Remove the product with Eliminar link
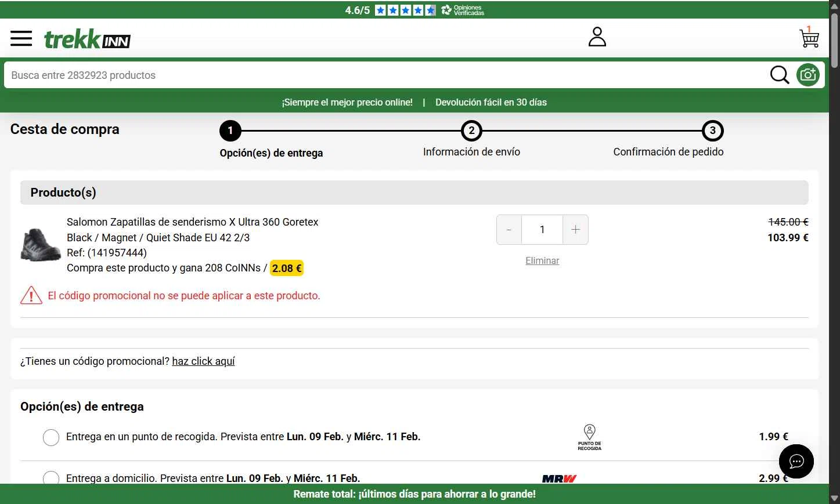 point(542,260)
